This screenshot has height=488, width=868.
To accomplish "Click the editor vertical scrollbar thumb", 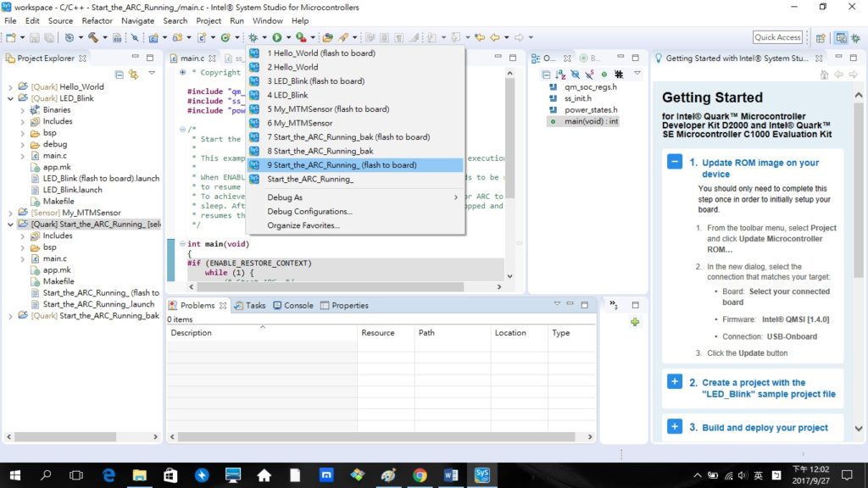I will [x=509, y=138].
